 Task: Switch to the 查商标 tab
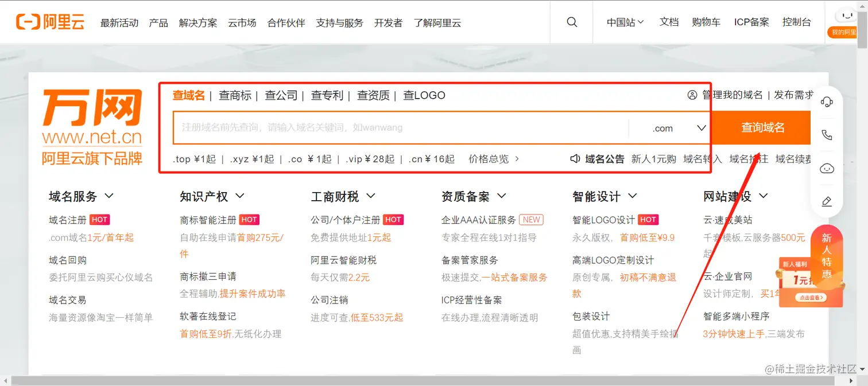tap(235, 95)
